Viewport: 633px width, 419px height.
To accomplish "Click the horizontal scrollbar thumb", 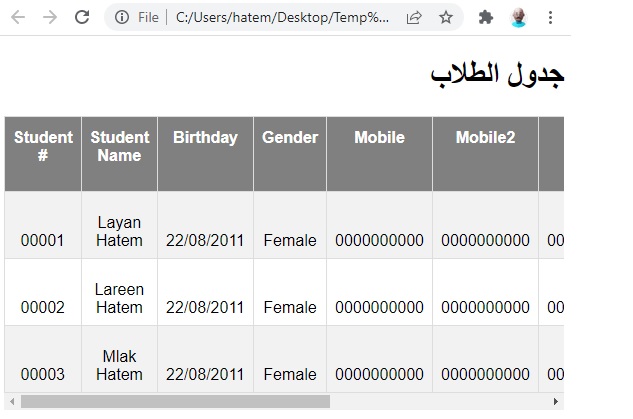I will tap(175, 402).
